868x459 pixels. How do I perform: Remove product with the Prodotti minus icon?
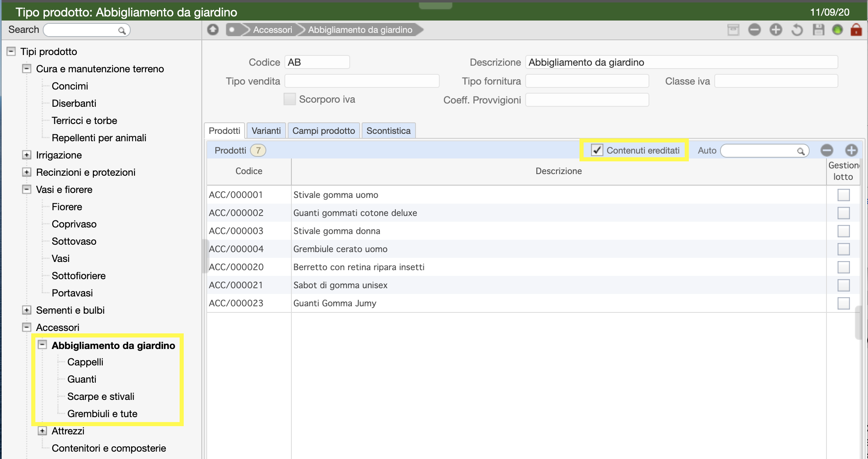[827, 150]
